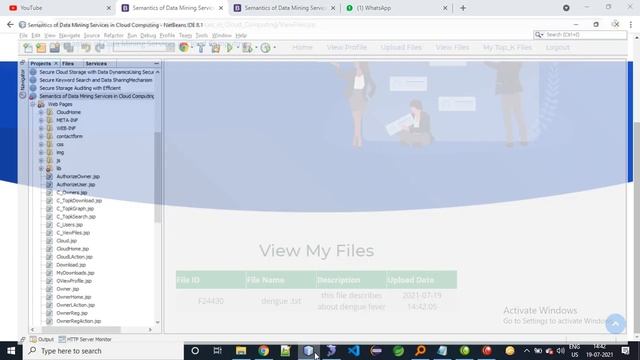Select C_TopkGraph.jsp in project tree

(x=75, y=209)
